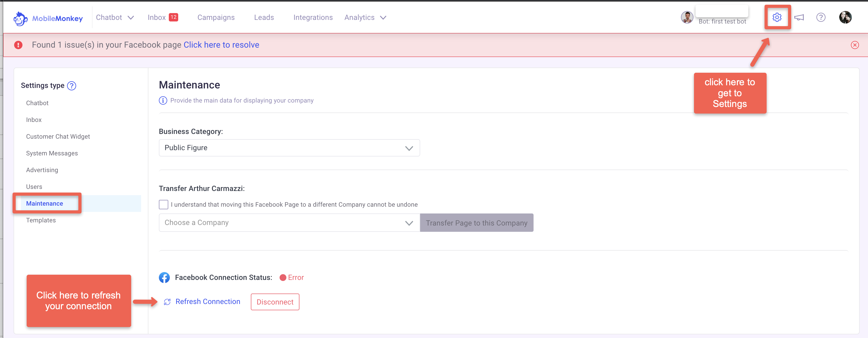Screen dimensions: 868x338
Task: Click the Click here to resolve link
Action: pyautogui.click(x=221, y=45)
